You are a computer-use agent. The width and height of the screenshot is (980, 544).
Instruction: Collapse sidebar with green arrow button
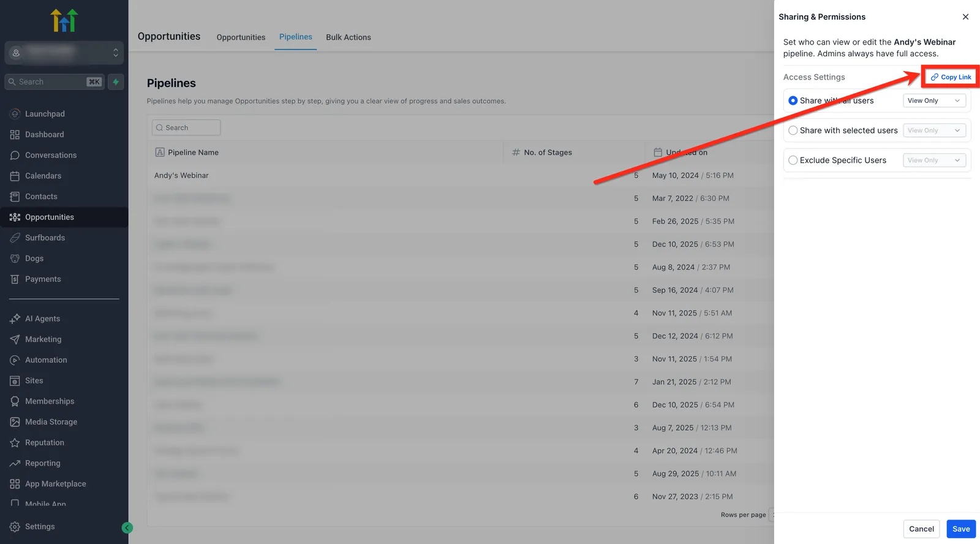(x=127, y=528)
